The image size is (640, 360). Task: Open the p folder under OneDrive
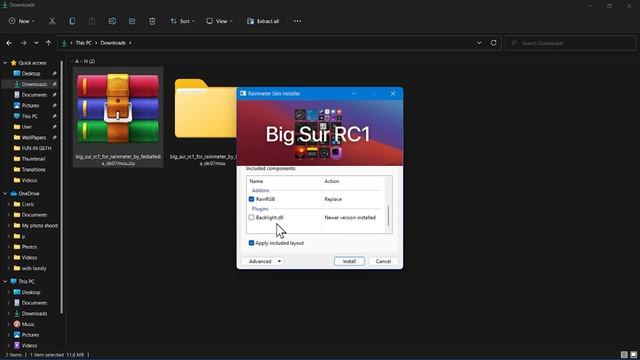(x=23, y=236)
